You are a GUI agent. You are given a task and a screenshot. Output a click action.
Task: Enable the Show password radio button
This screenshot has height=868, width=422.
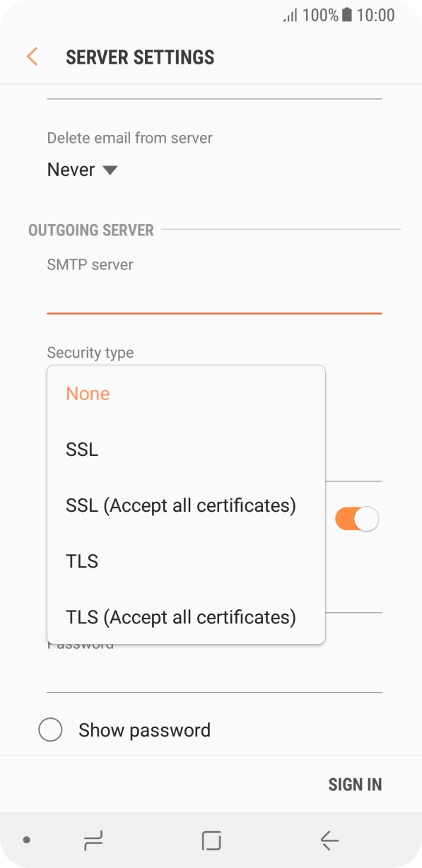click(x=50, y=729)
